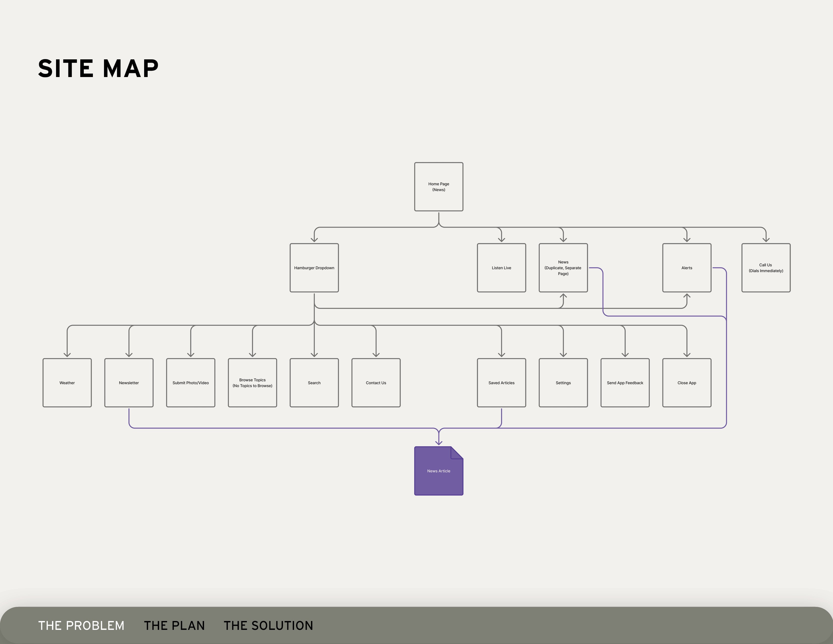The height and width of the screenshot is (644, 833).
Task: Select the Saved Articles node
Action: 501,383
